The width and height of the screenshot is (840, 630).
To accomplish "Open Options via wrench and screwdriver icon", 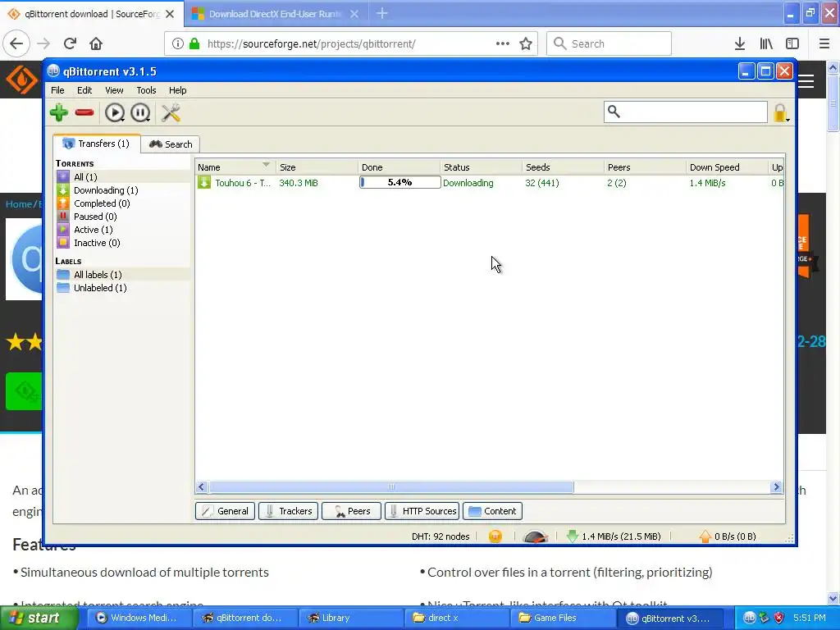I will pyautogui.click(x=171, y=112).
